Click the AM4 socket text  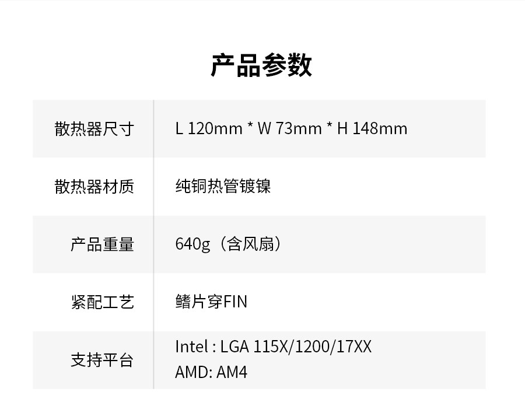coord(232,372)
